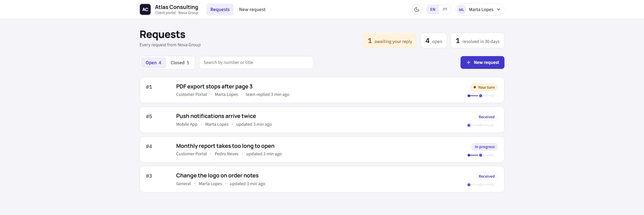Click the plus icon on New request button
The height and width of the screenshot is (215, 644).
468,62
